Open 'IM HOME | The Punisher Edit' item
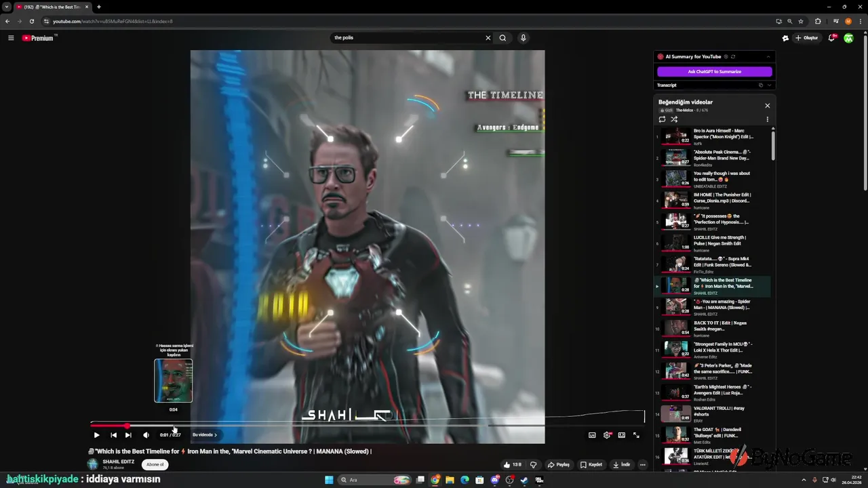This screenshot has width=868, height=488. point(712,201)
